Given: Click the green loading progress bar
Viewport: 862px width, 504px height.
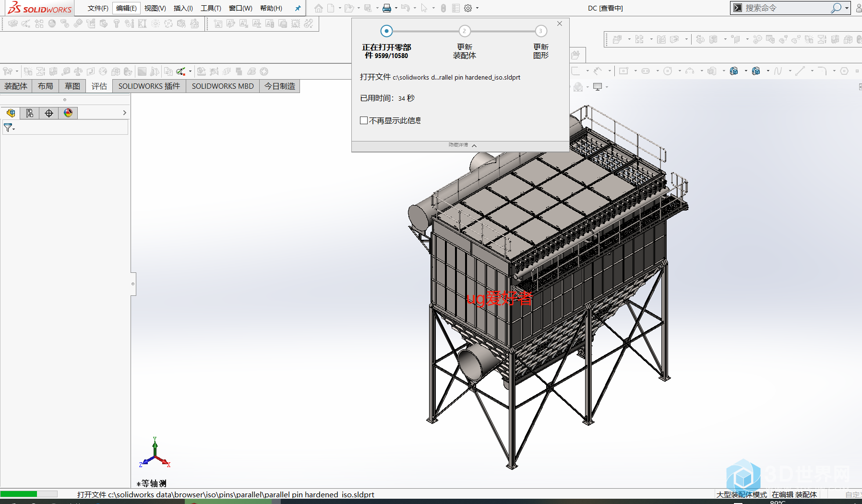Looking at the screenshot, I should pyautogui.click(x=29, y=494).
